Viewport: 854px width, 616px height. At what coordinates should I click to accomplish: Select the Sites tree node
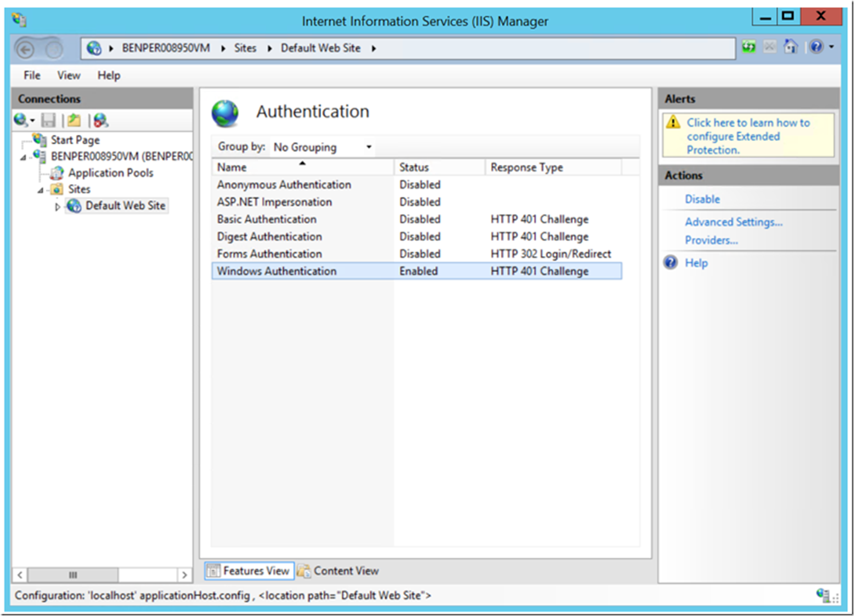tap(79, 189)
